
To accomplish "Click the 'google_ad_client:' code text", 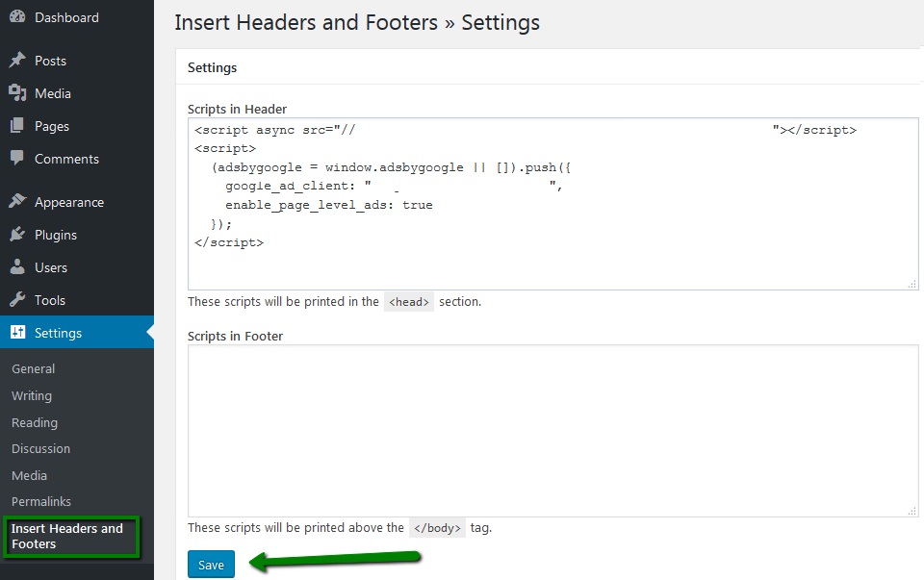I will tap(290, 186).
